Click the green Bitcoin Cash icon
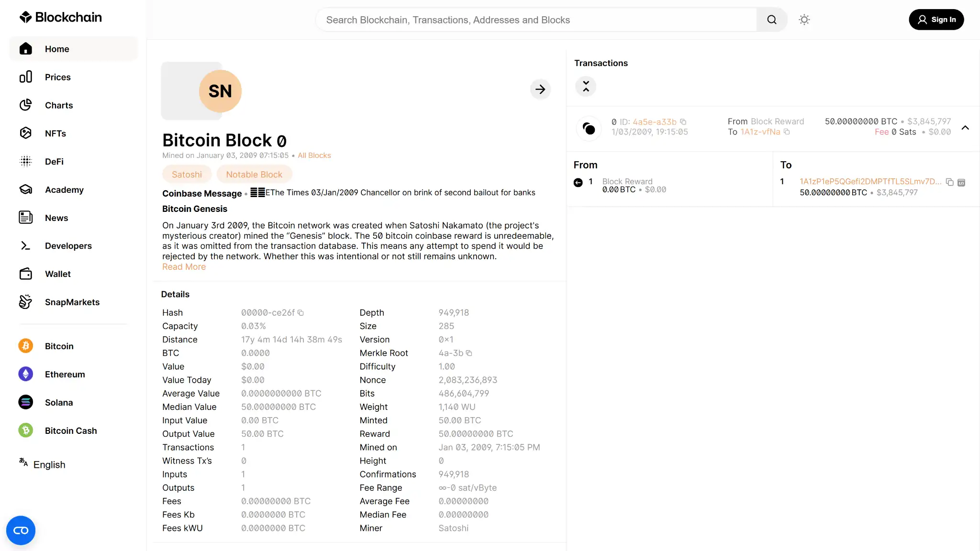980x551 pixels. click(26, 430)
